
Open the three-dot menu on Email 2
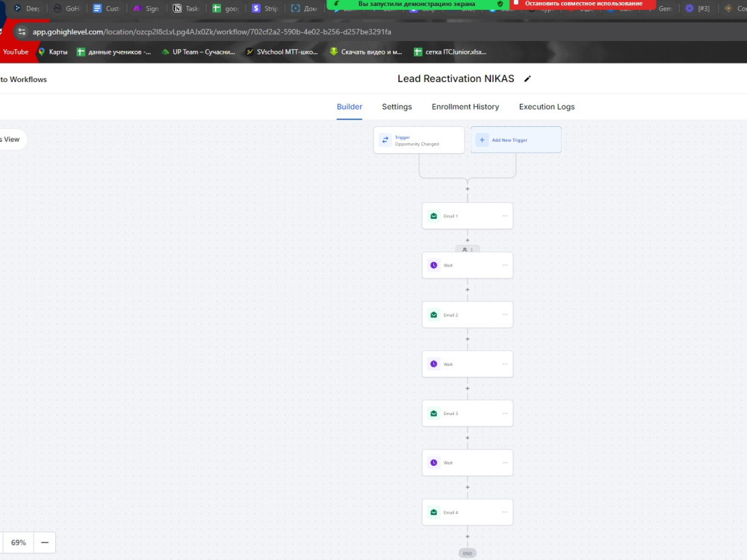[505, 314]
